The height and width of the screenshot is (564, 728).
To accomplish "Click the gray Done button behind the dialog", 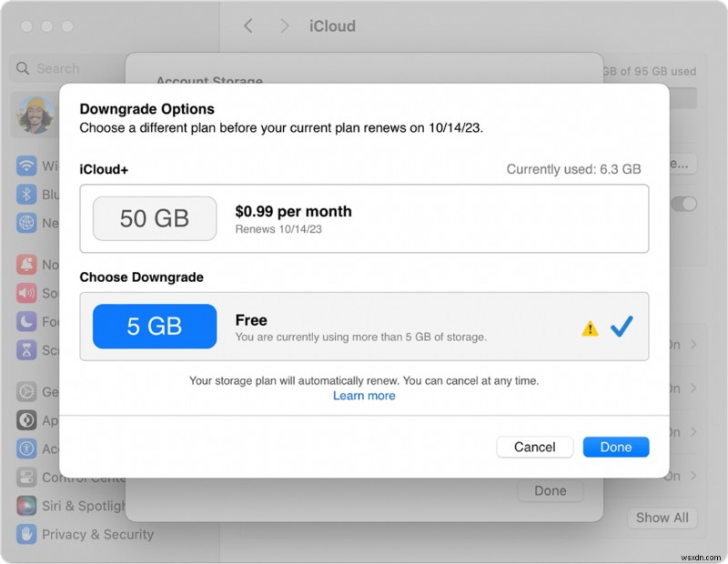I will point(551,490).
